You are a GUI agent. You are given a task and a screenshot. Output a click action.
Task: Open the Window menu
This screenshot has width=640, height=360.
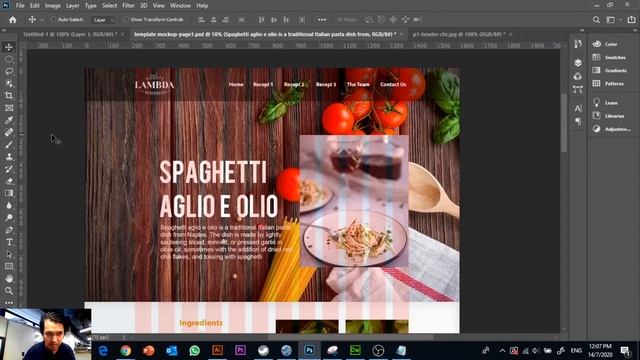tap(180, 6)
